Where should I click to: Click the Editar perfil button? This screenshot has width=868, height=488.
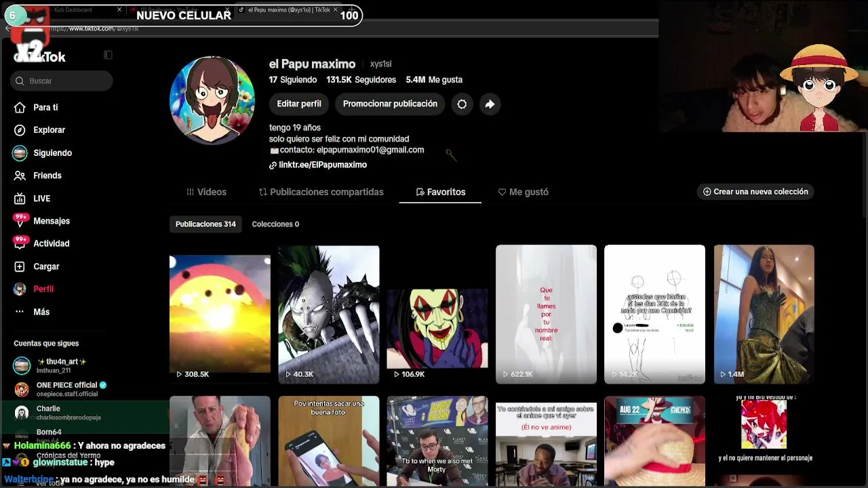[x=299, y=104]
